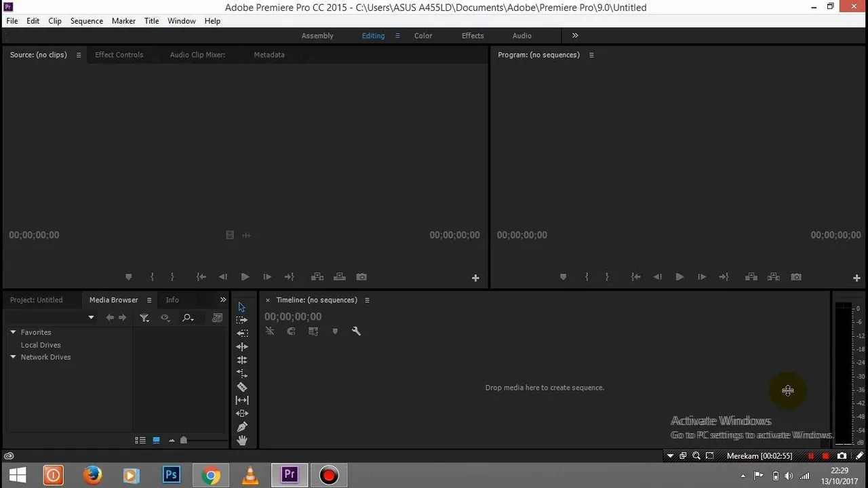Select the Track Select Forward tool
The height and width of the screenshot is (488, 868).
(241, 320)
